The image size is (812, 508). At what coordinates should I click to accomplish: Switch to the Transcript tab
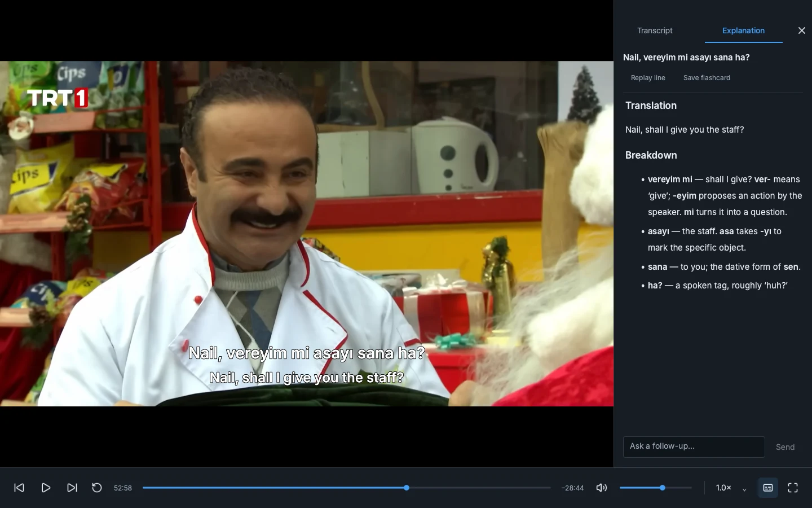(655, 30)
